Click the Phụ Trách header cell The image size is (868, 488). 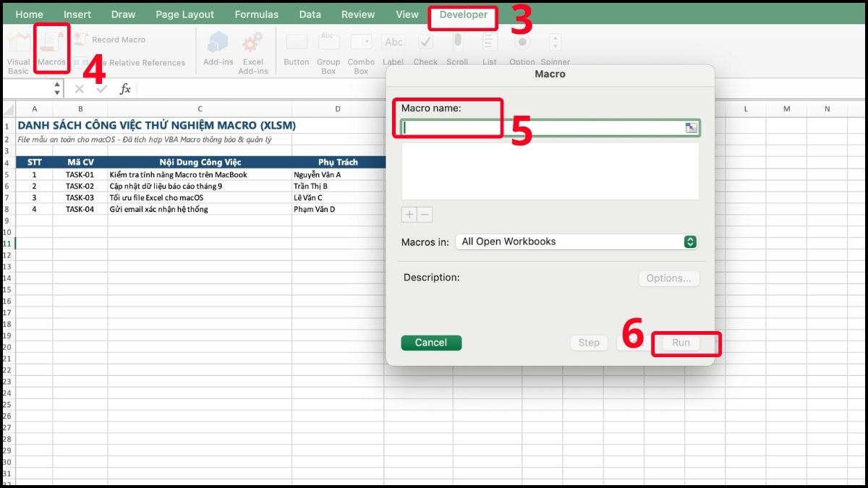pyautogui.click(x=338, y=163)
